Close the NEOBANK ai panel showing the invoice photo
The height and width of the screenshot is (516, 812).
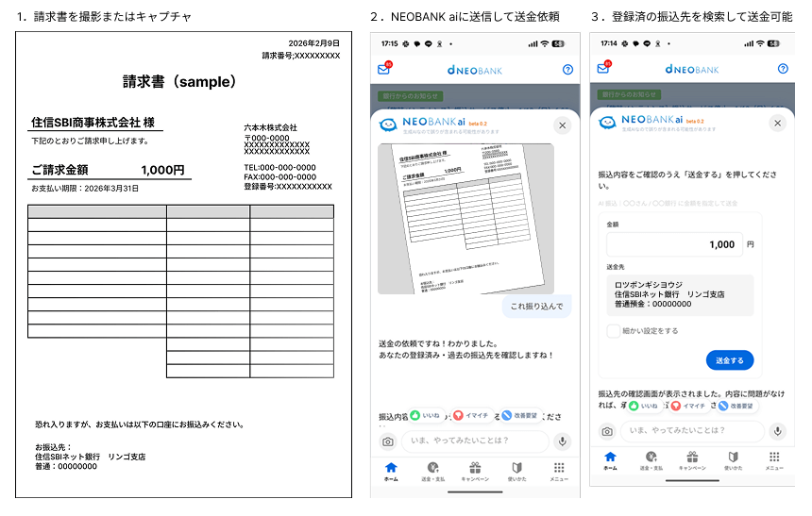point(563,125)
